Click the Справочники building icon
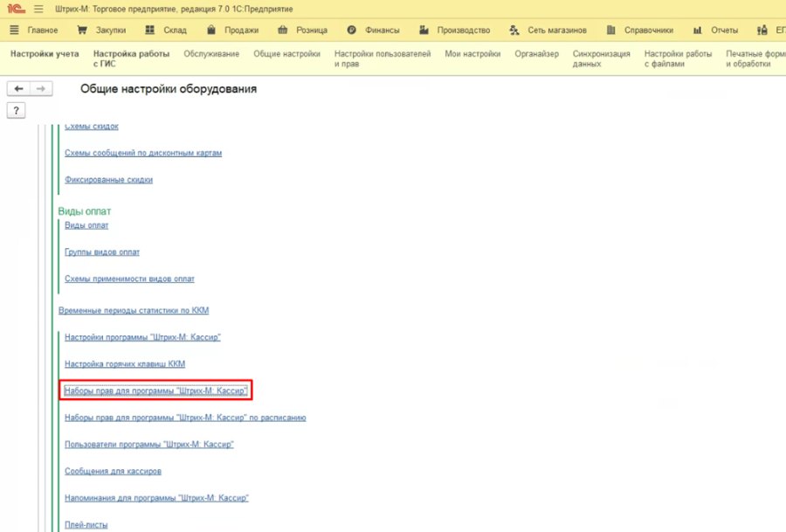The image size is (786, 532). [610, 30]
